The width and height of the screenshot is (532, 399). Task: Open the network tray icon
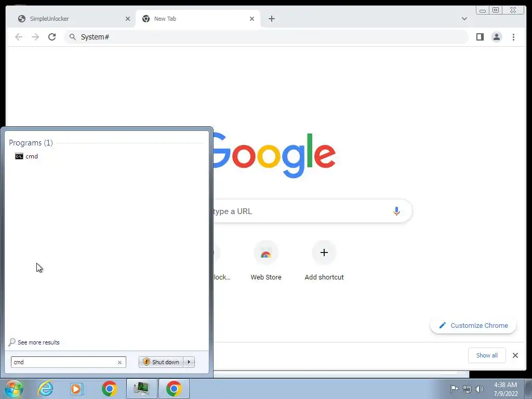467,389
